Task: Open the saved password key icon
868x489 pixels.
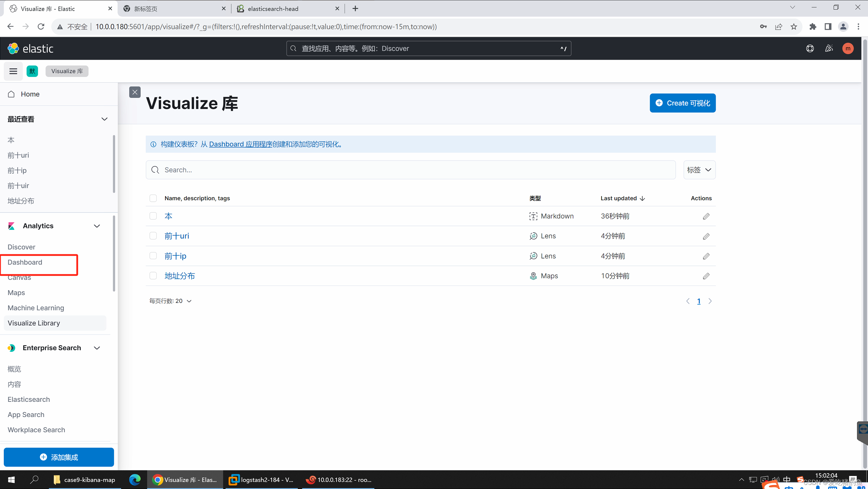Action: tap(763, 27)
